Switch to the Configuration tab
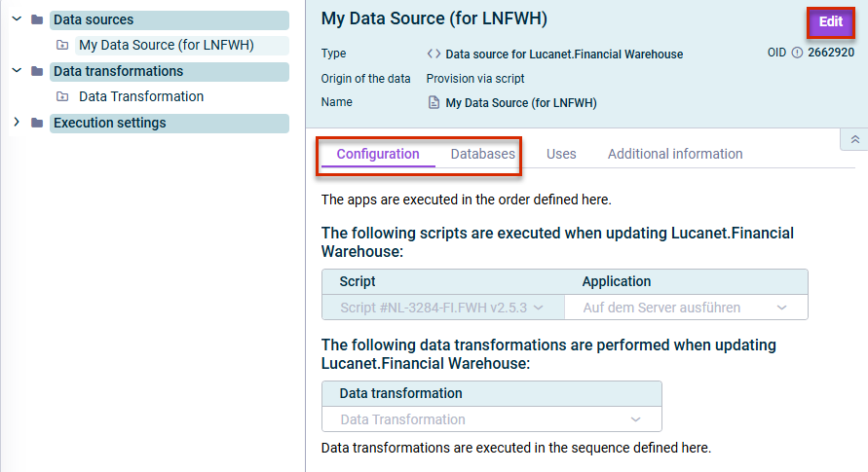Viewport: 868px width, 472px height. click(x=378, y=154)
